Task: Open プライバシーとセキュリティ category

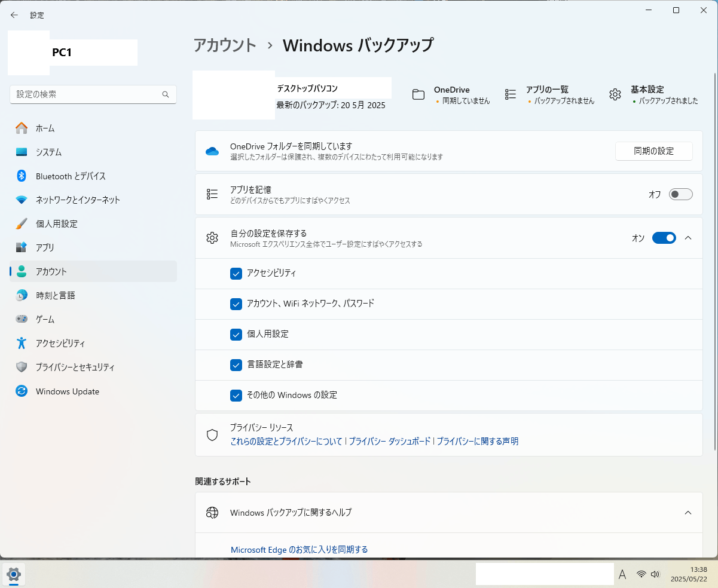Action: (x=93, y=367)
